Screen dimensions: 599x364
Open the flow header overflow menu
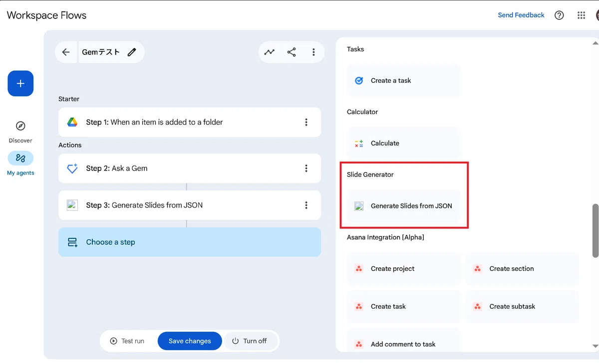(313, 52)
